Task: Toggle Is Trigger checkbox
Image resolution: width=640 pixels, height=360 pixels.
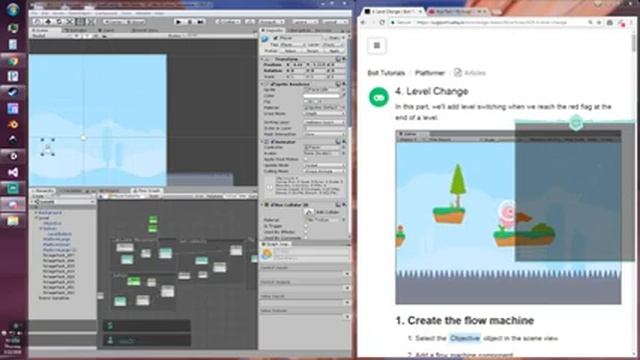Action: tap(306, 226)
